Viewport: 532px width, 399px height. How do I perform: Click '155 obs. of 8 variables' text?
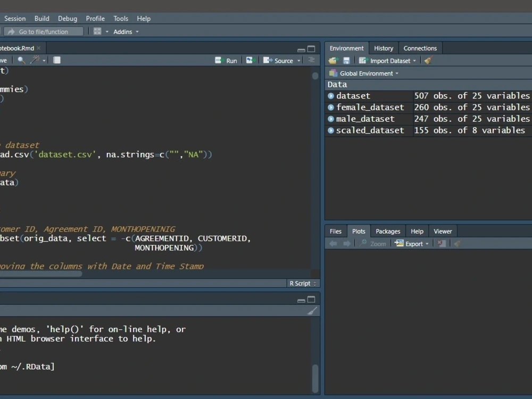tap(469, 131)
